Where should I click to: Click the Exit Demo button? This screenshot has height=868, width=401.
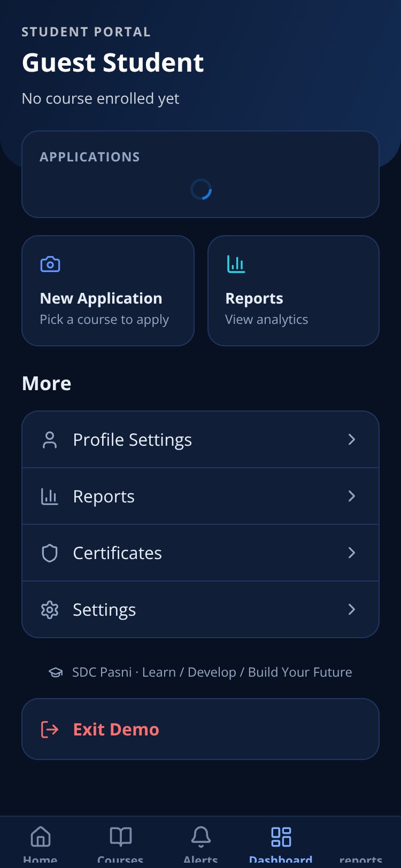[x=200, y=729]
